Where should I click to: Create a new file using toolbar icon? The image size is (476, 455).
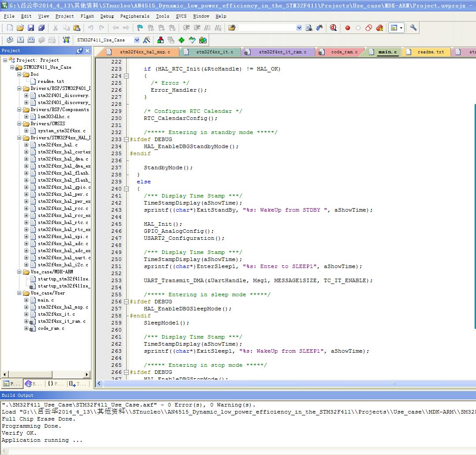(10, 28)
